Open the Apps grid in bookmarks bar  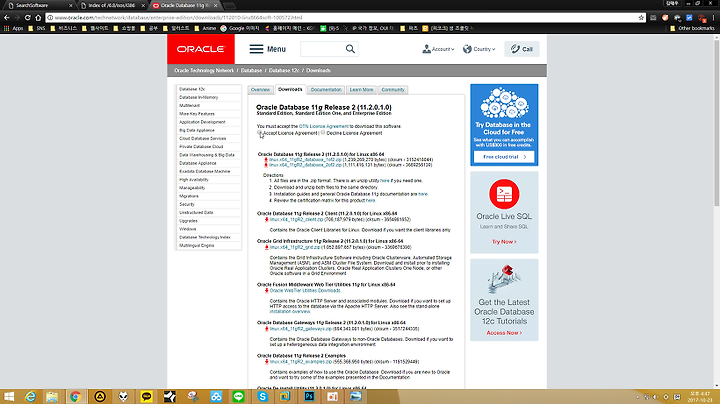(13, 28)
